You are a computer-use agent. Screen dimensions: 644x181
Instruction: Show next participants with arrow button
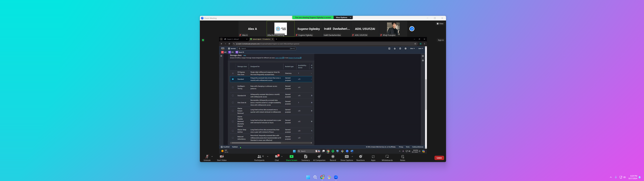(412, 29)
